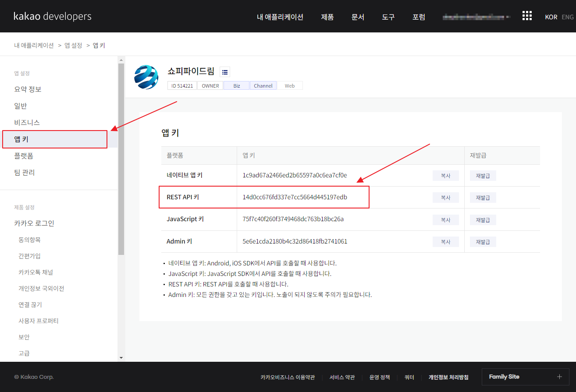The height and width of the screenshot is (392, 576).
Task: Open 고급 submenu
Action: click(24, 353)
